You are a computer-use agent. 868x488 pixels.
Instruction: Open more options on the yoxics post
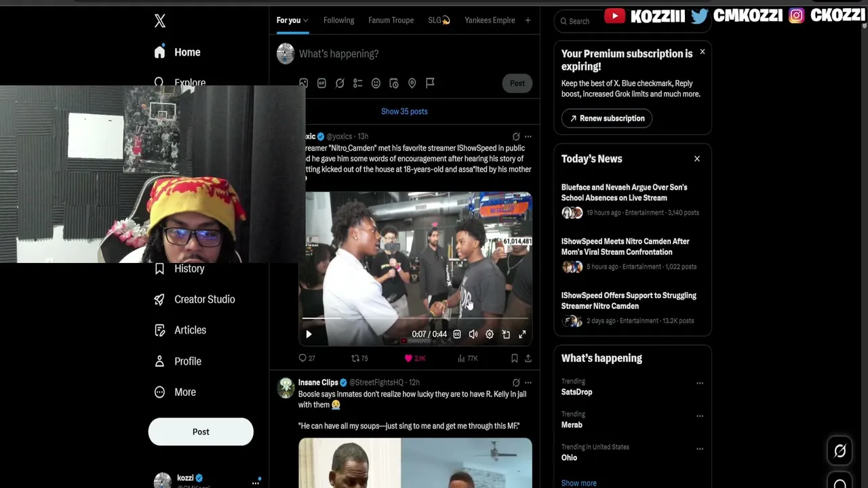pyautogui.click(x=528, y=136)
